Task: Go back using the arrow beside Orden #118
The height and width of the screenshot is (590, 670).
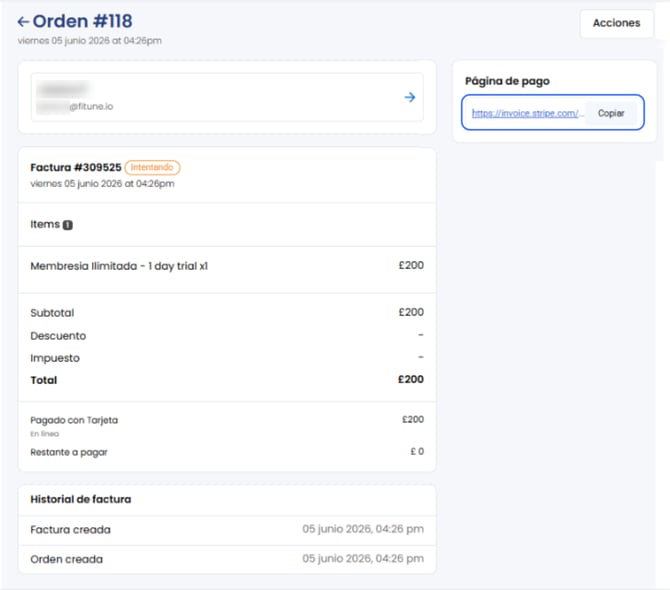Action: (23, 21)
